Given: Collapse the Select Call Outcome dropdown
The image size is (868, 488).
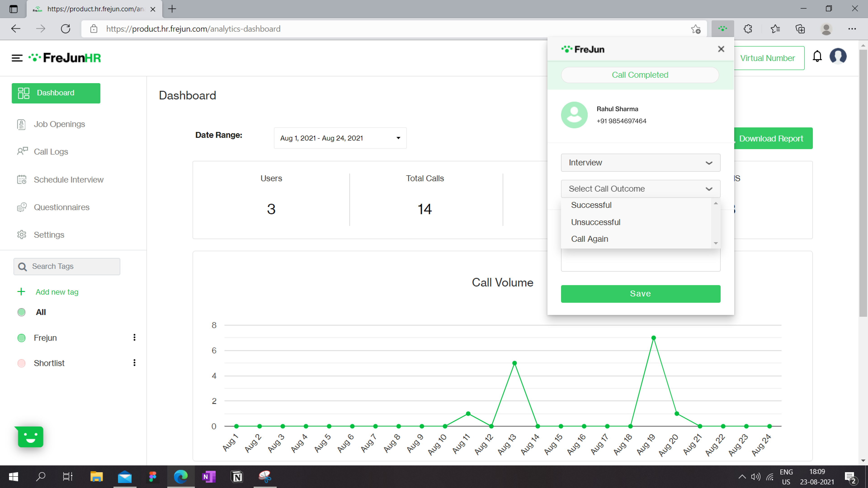Looking at the screenshot, I should [640, 189].
